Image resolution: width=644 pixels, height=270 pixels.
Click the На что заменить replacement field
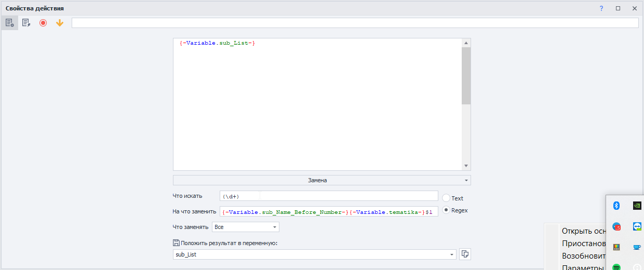329,211
